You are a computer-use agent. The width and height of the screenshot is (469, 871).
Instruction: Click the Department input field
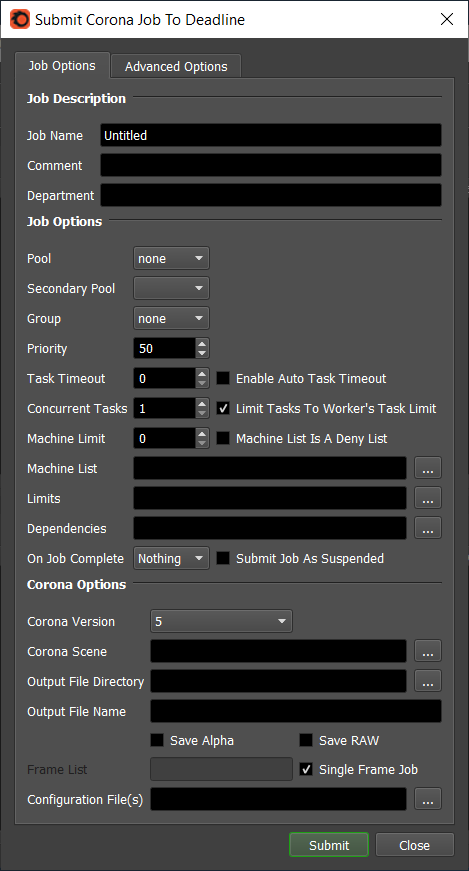coord(271,196)
